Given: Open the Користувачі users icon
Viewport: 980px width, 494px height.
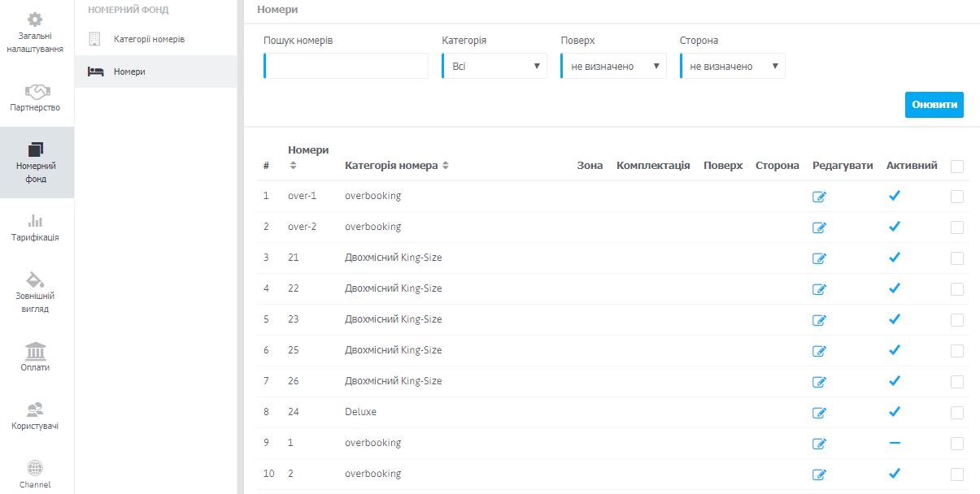Looking at the screenshot, I should point(37,409).
